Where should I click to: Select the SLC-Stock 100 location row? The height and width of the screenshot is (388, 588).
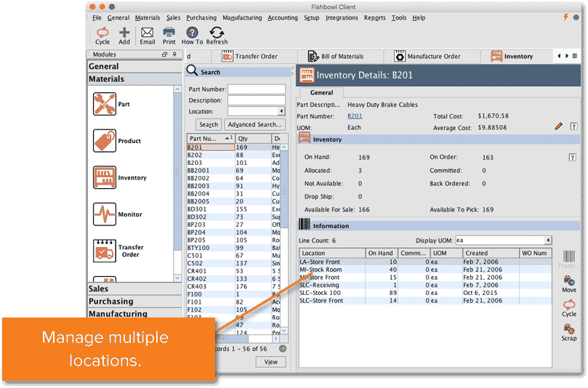click(x=425, y=293)
